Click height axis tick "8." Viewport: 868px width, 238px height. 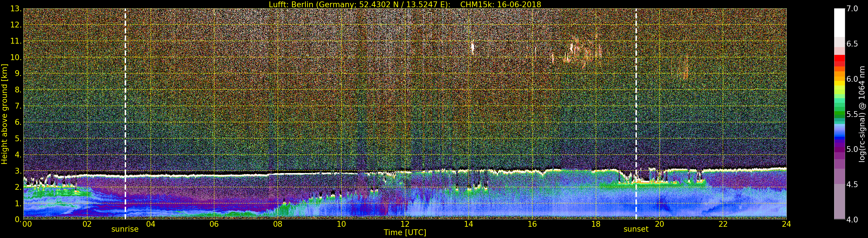pyautogui.click(x=18, y=90)
